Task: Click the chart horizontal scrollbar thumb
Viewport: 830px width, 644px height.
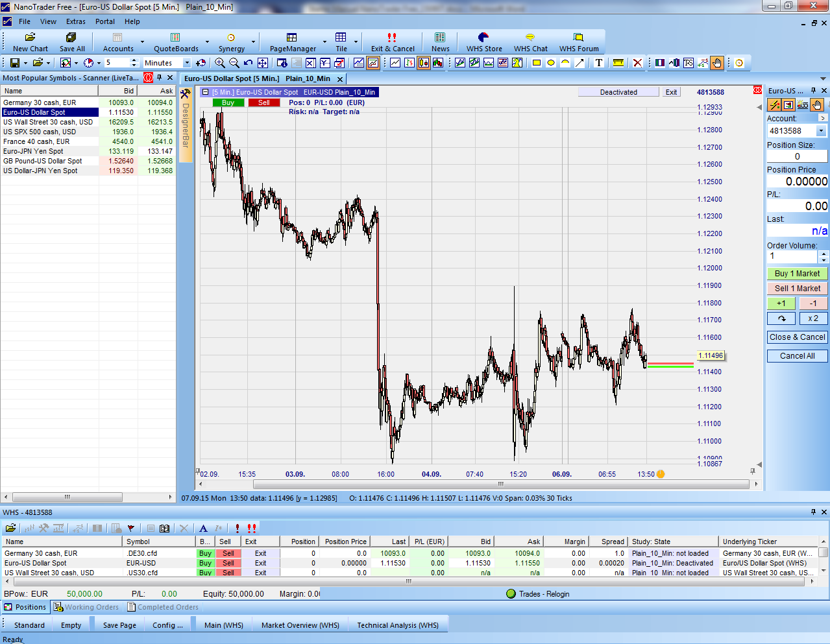Action: (500, 484)
